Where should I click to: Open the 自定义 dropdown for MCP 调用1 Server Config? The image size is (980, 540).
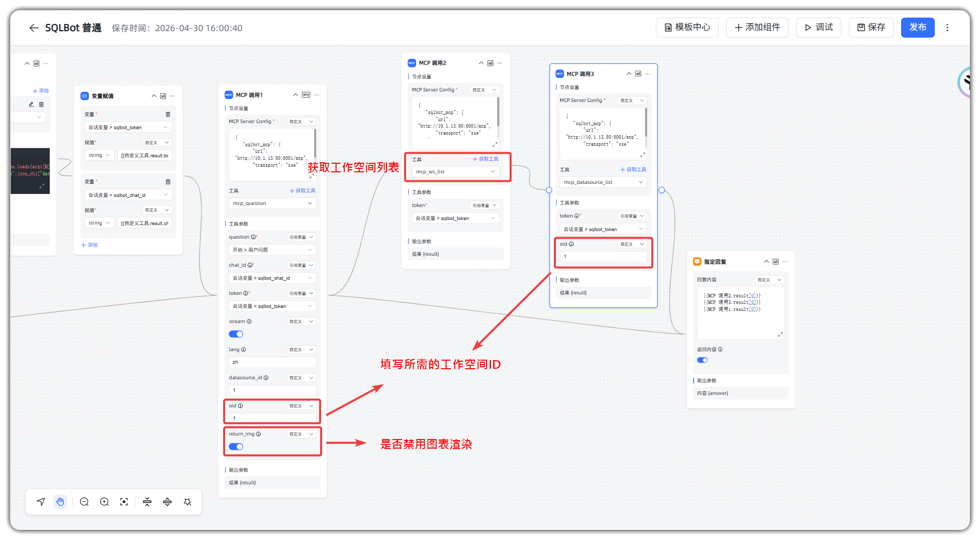click(x=302, y=122)
